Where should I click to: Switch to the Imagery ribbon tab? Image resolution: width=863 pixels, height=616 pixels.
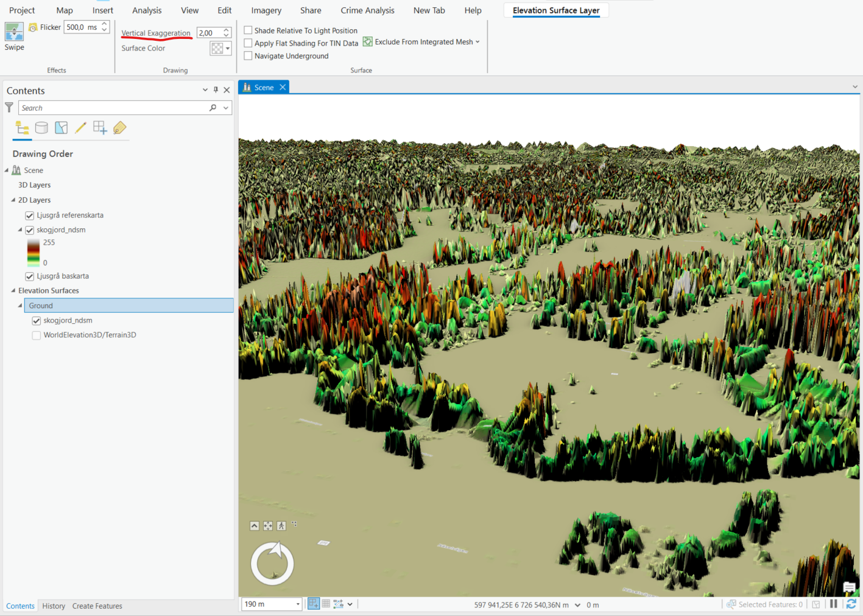click(x=266, y=10)
